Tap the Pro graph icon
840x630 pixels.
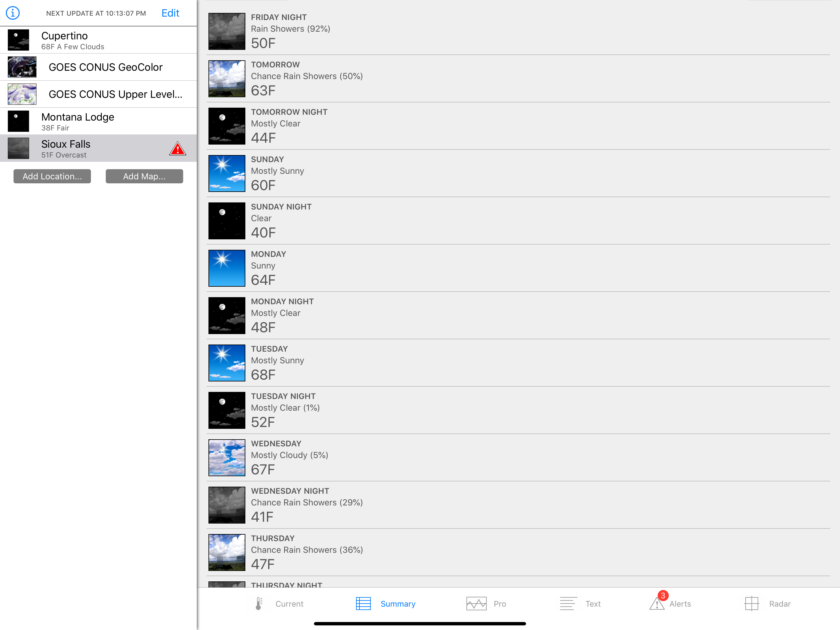coord(476,604)
